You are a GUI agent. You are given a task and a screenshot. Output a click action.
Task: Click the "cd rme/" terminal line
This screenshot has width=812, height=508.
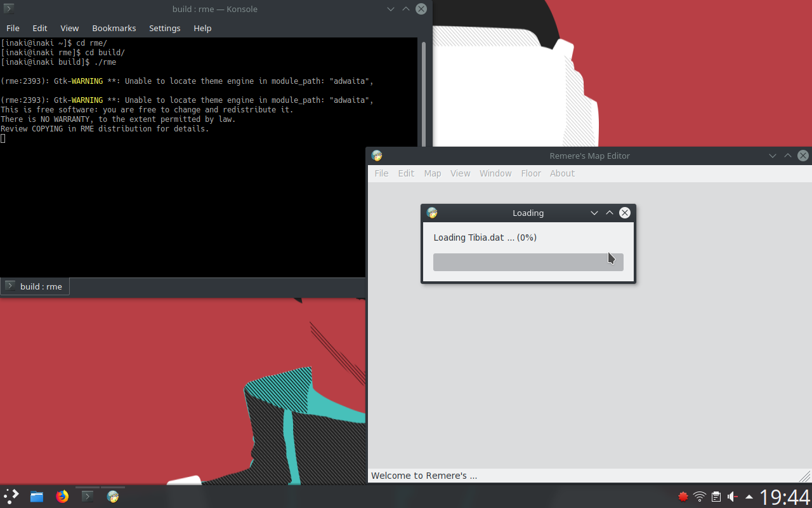(54, 43)
